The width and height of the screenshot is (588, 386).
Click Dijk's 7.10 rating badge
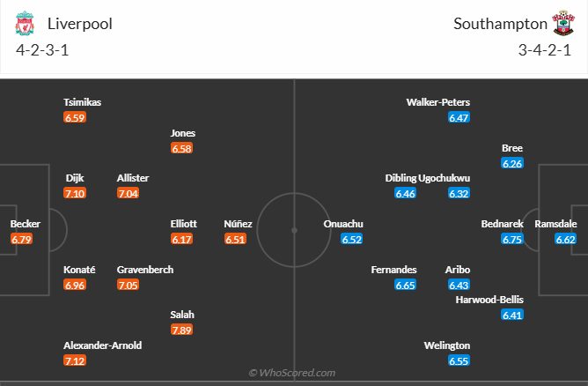pyautogui.click(x=76, y=193)
